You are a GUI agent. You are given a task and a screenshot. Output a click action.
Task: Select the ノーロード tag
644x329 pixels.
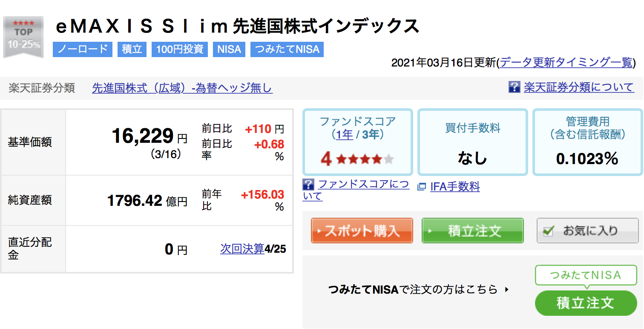click(83, 49)
